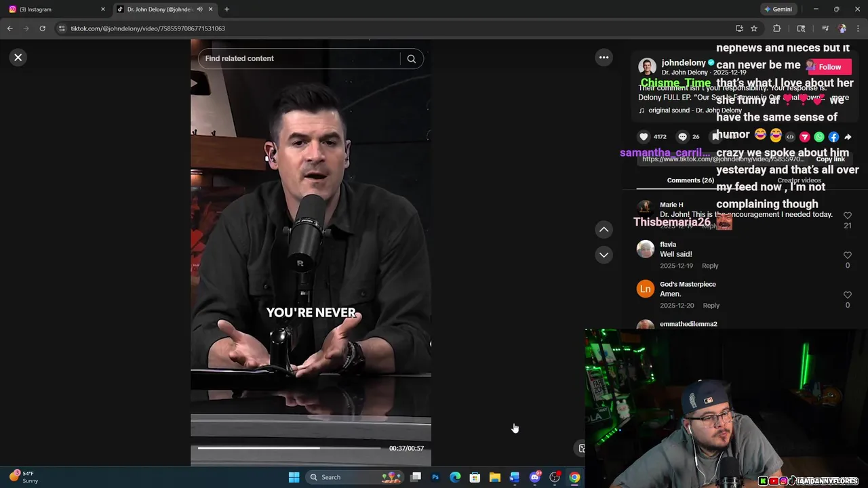Reply to God's Masterpiece comment
The height and width of the screenshot is (488, 868).
(x=711, y=306)
